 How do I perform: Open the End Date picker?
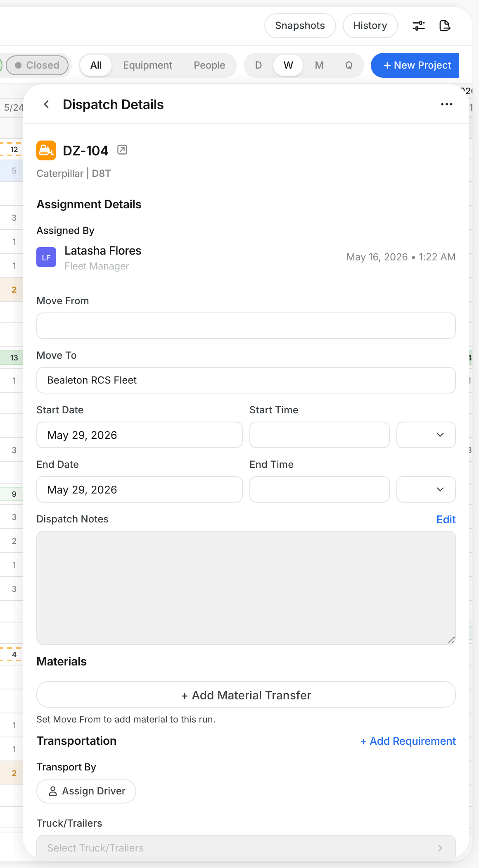(x=140, y=489)
